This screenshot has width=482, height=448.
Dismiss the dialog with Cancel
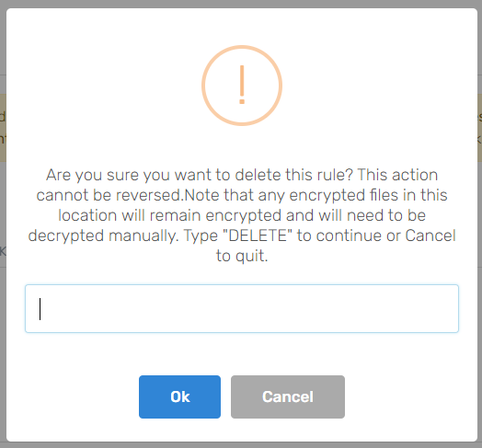[x=288, y=396]
